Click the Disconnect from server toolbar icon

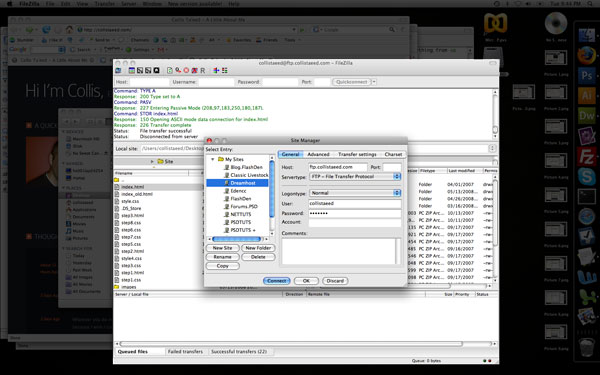[194, 70]
